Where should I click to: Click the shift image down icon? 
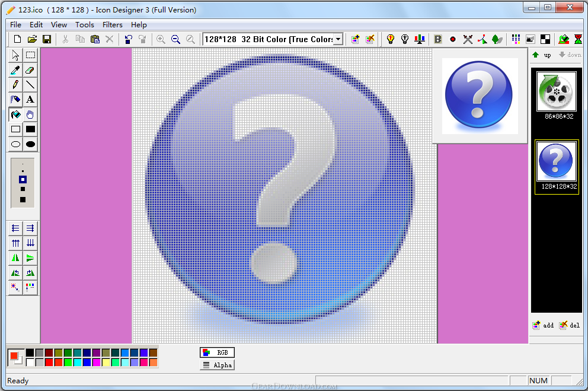click(30, 243)
